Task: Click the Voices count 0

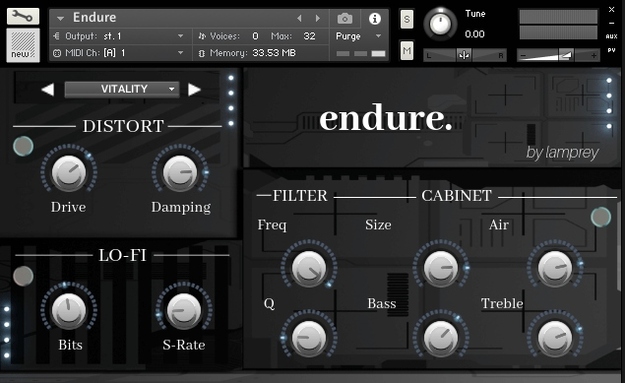Action: click(255, 36)
